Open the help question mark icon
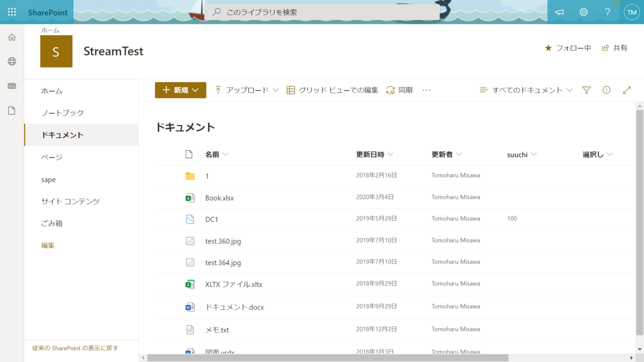Viewport: 644px width, 362px height. [608, 12]
